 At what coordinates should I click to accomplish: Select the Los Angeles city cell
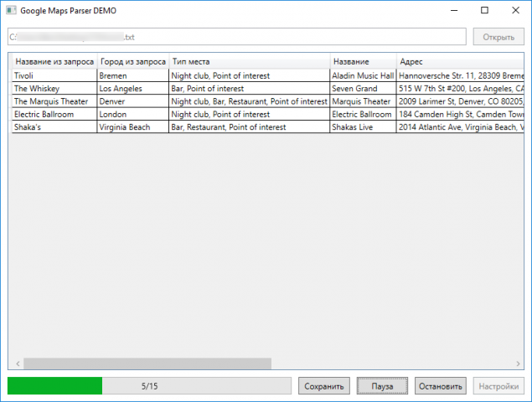(133, 88)
